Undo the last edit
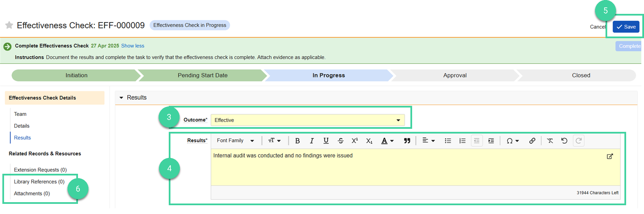 (x=564, y=141)
